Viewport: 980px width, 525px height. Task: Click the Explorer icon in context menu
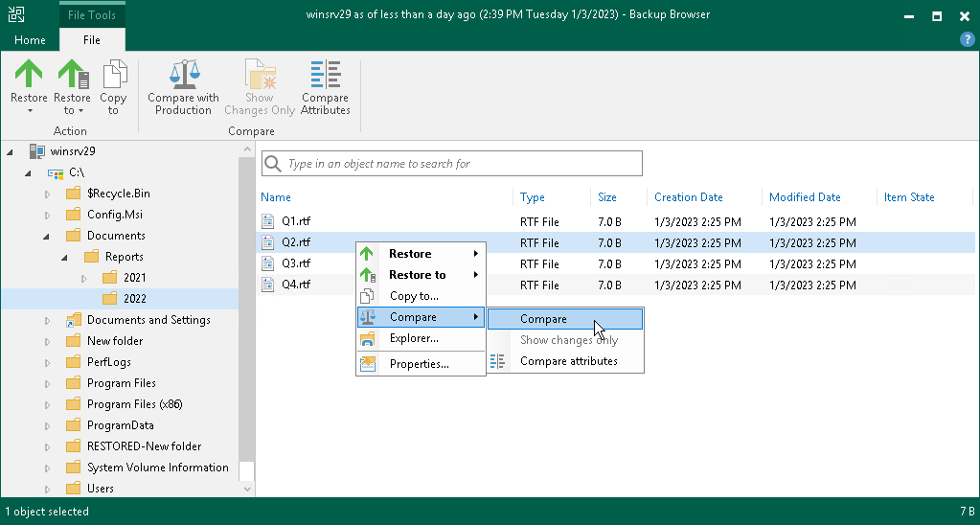[x=368, y=339]
